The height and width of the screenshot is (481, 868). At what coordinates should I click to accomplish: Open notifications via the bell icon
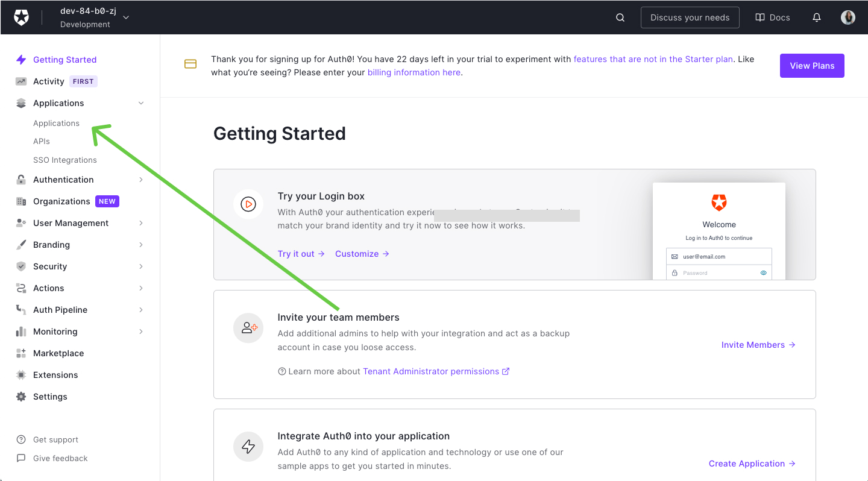817,17
